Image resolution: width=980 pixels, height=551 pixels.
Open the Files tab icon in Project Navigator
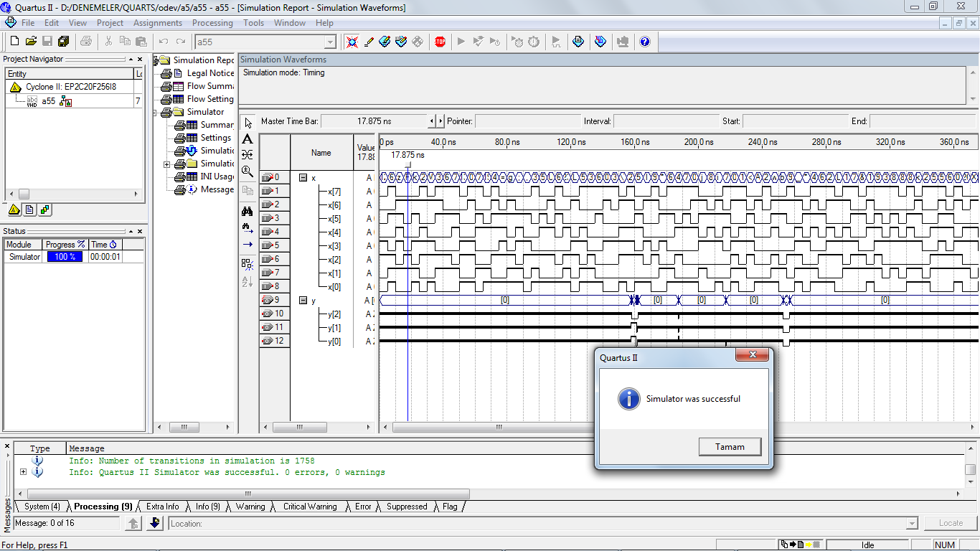(29, 209)
